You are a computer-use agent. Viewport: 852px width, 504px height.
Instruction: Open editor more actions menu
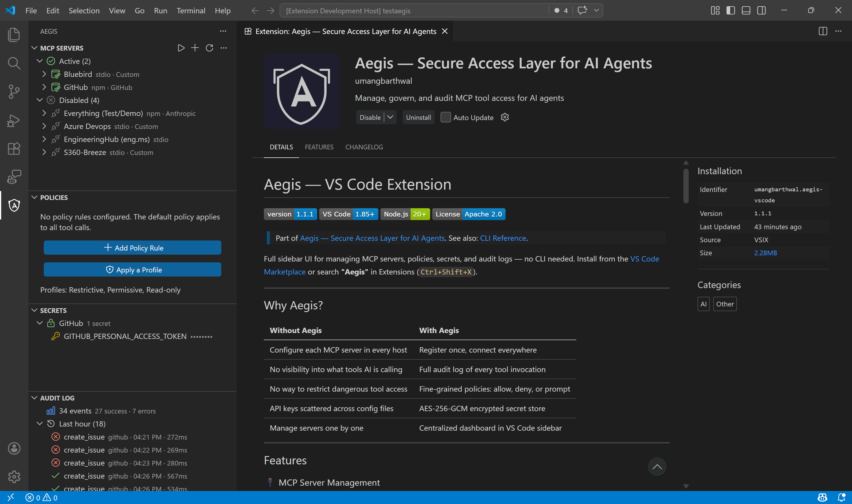(x=838, y=31)
